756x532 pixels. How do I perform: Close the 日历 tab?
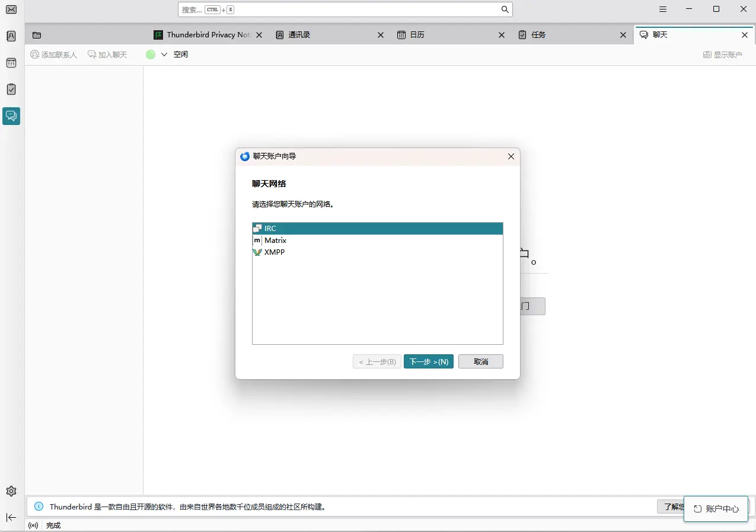coord(502,35)
